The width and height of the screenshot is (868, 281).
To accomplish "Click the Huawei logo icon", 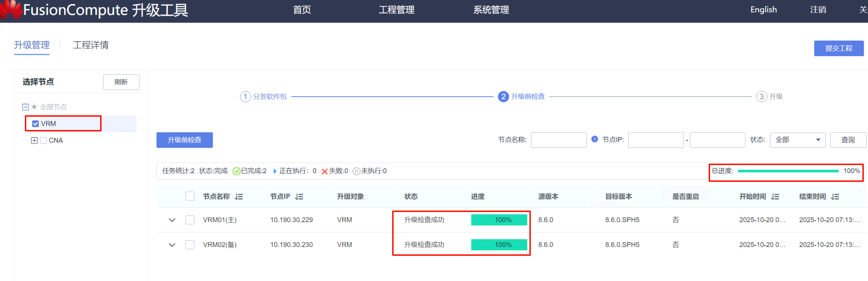I will [11, 9].
